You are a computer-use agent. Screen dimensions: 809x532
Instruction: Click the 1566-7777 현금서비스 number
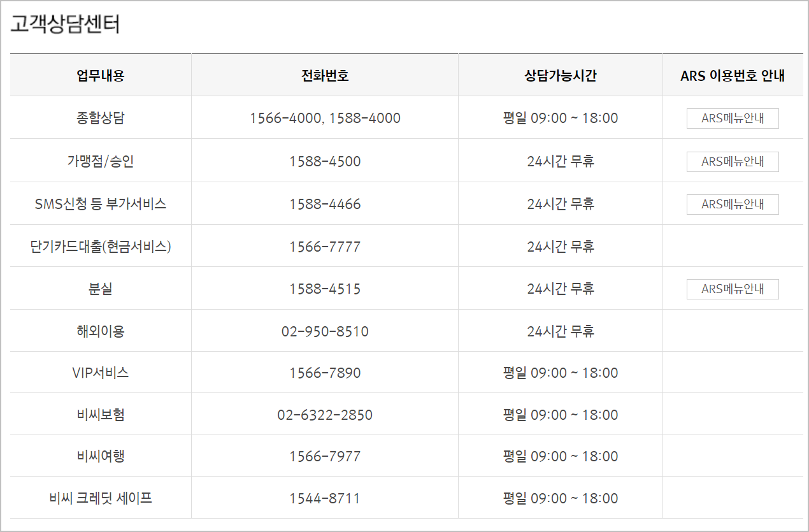(325, 247)
